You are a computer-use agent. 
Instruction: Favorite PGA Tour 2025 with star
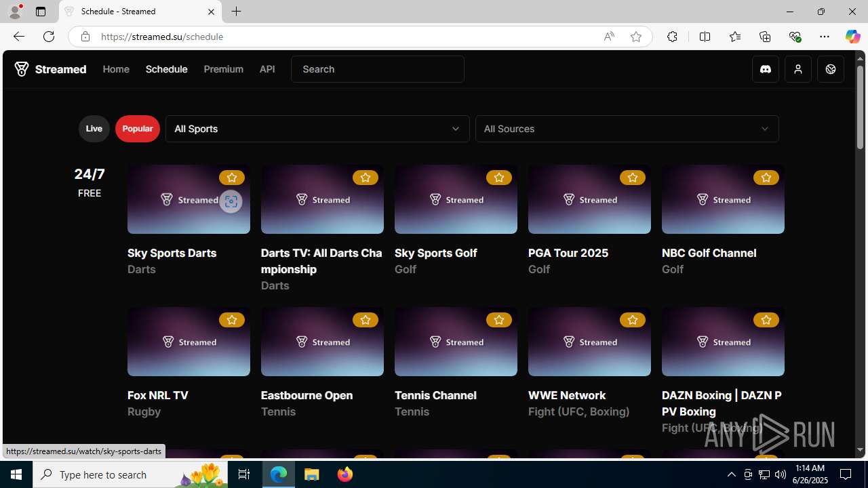(x=633, y=178)
